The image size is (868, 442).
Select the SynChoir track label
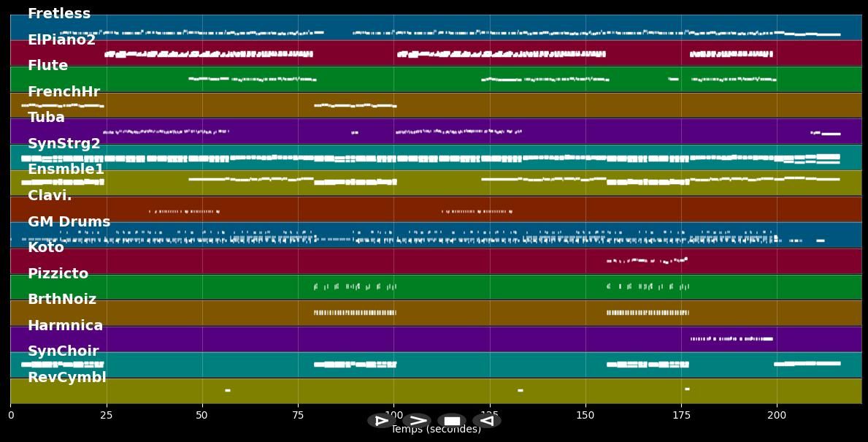(63, 351)
